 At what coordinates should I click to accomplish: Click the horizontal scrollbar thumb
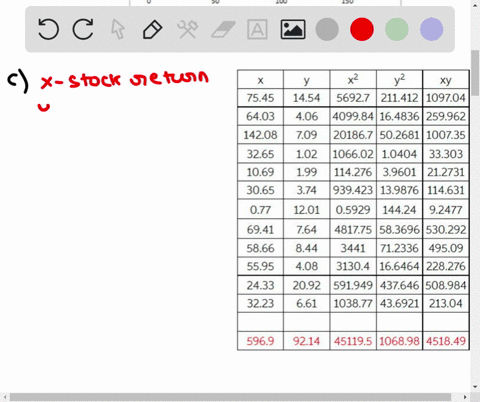230,397
